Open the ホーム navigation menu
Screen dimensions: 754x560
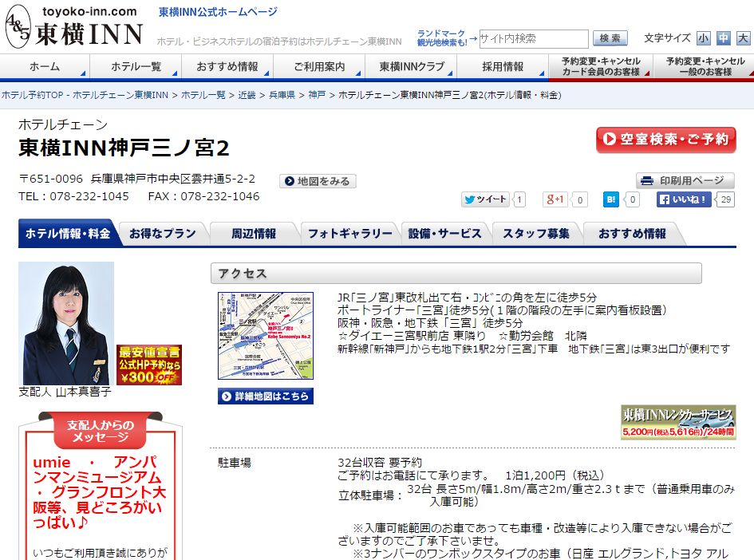coord(45,66)
